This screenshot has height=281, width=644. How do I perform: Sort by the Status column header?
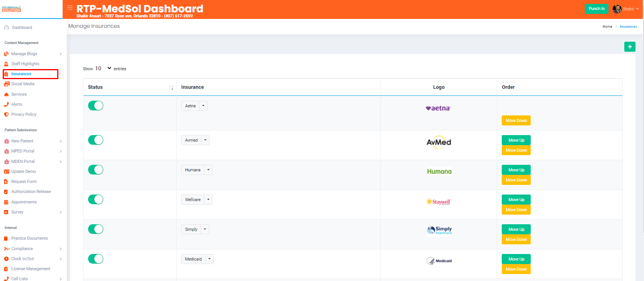pyautogui.click(x=130, y=87)
